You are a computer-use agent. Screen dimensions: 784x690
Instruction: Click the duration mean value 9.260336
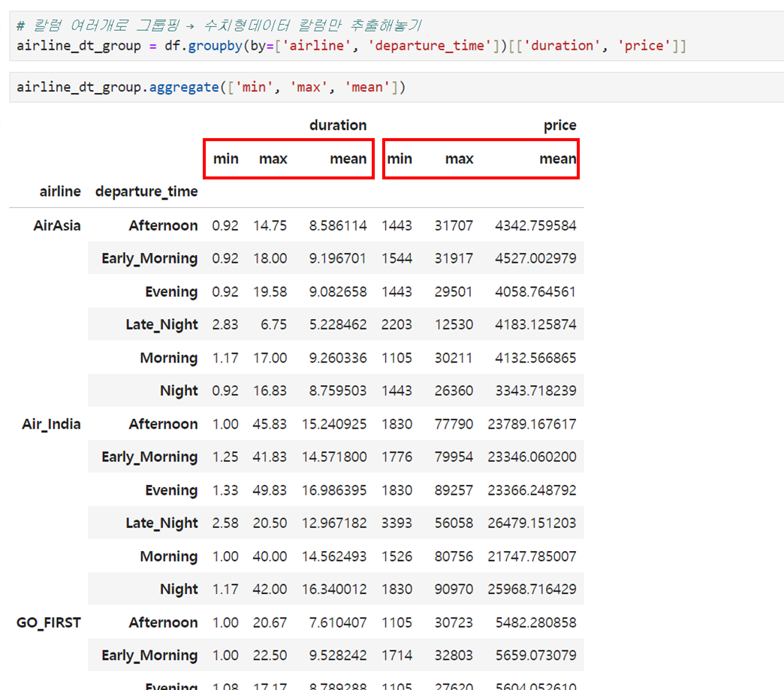[x=338, y=358]
